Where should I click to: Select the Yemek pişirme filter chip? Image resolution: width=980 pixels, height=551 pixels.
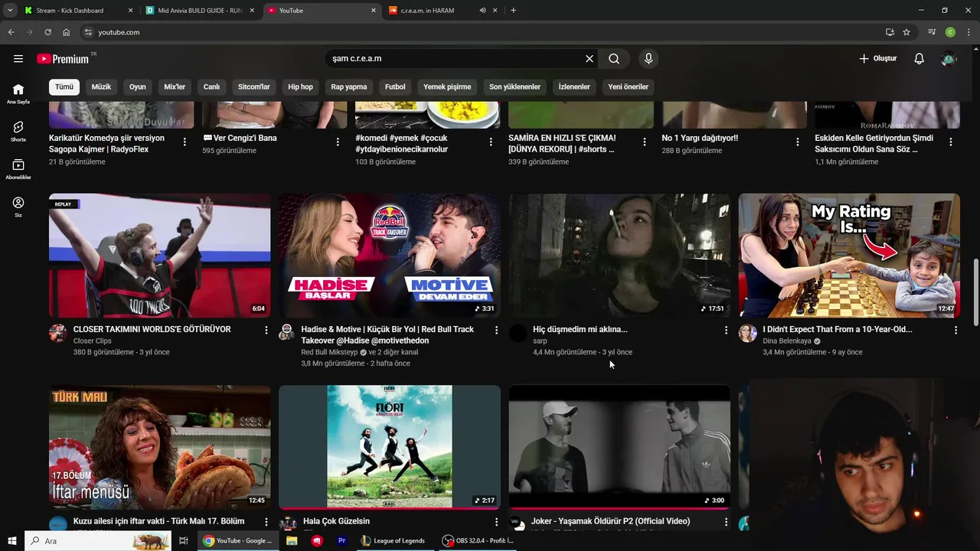click(447, 86)
